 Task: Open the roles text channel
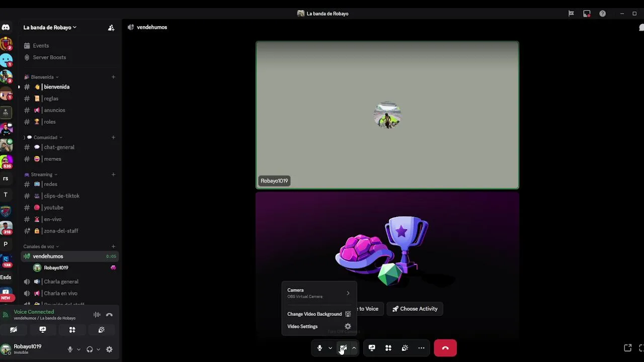pyautogui.click(x=70, y=122)
